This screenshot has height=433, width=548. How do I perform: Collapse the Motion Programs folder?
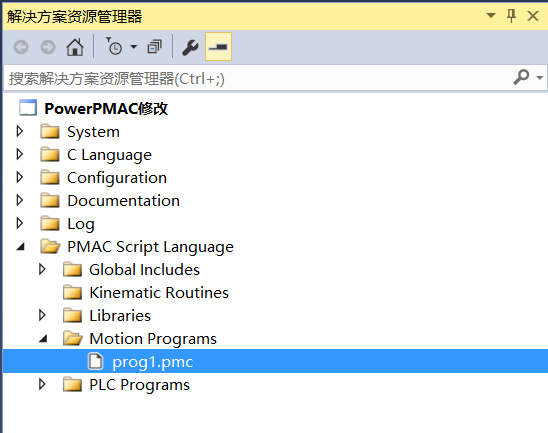pyautogui.click(x=43, y=339)
